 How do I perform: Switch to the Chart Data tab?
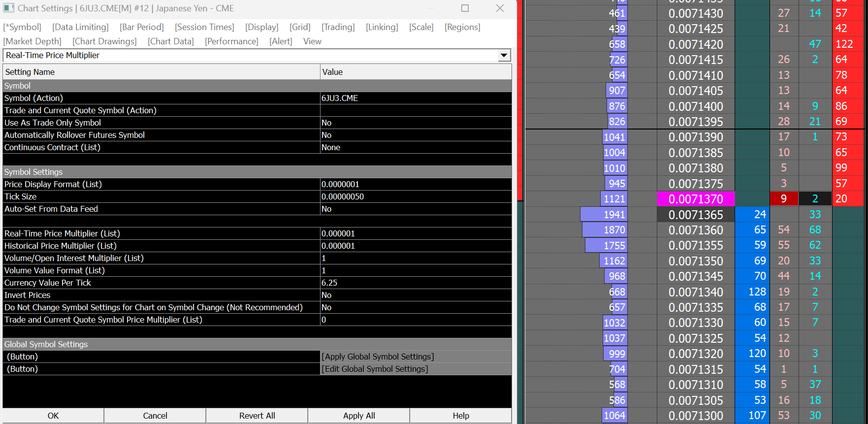tap(171, 41)
